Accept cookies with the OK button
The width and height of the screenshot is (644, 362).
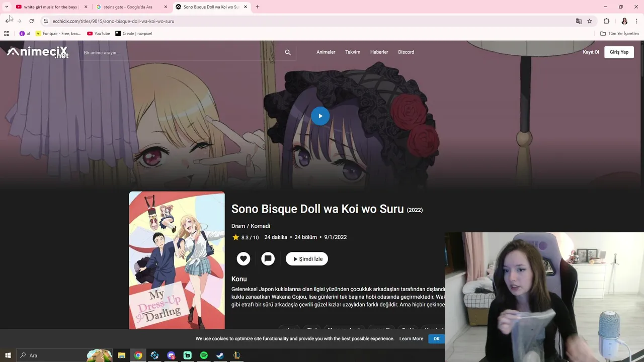pos(436,339)
